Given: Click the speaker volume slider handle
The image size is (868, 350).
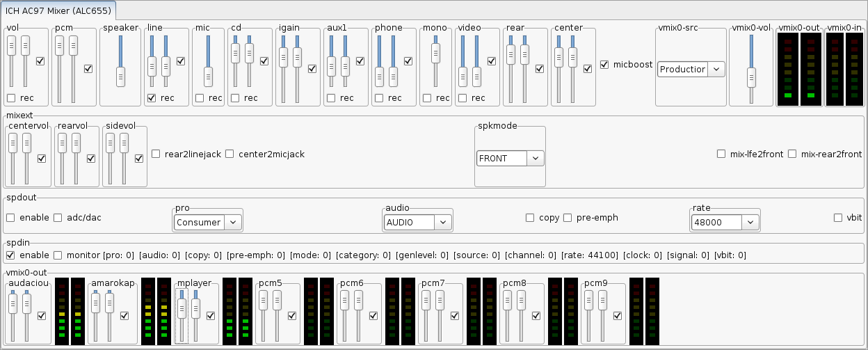Looking at the screenshot, I should pyautogui.click(x=121, y=77).
